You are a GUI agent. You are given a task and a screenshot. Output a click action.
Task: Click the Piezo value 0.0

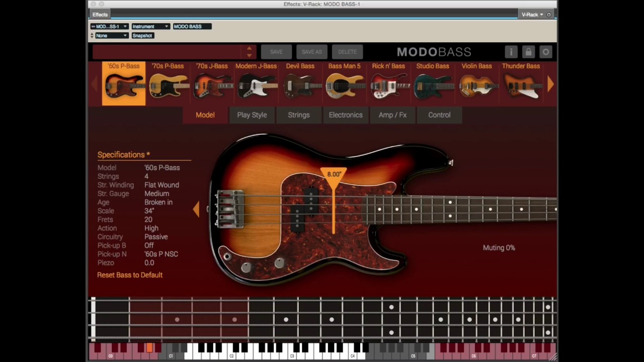[149, 263]
